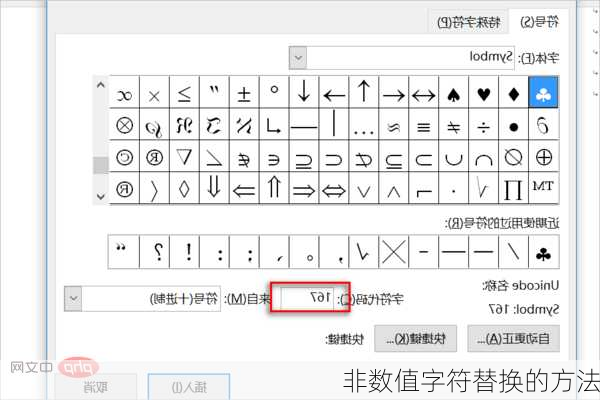The image size is (600, 400).
Task: Switch to the 符号(S) tab
Action: click(x=540, y=22)
